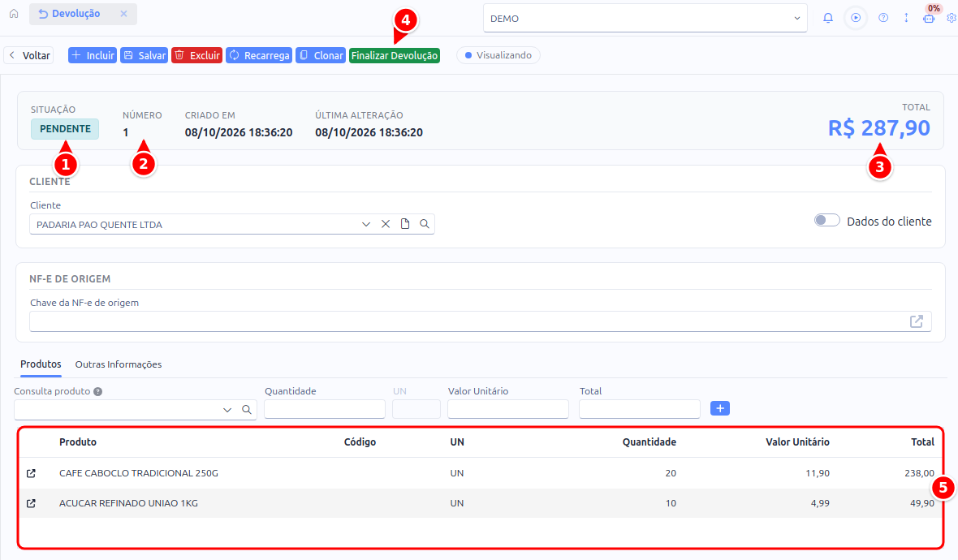Open the help question mark icon
Viewport: 958px width, 560px height.
883,18
